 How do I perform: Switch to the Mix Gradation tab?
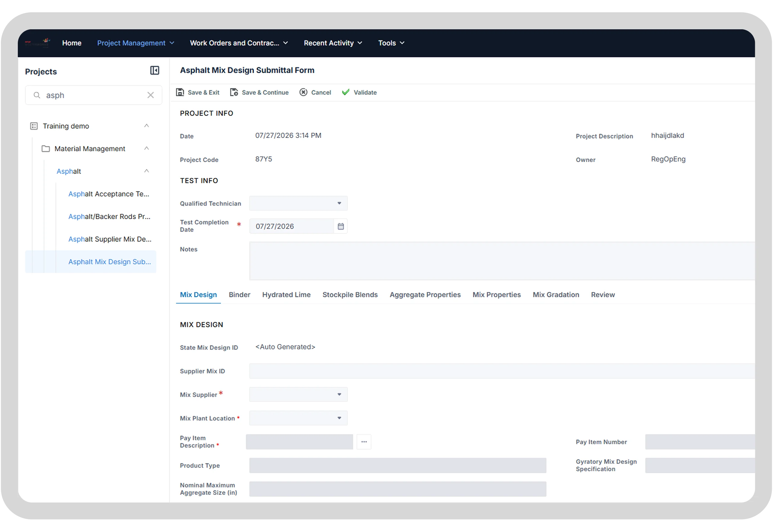(556, 295)
